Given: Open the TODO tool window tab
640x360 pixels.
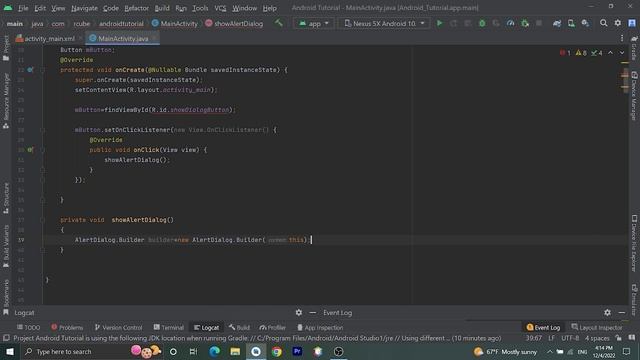Looking at the screenshot, I should [29, 327].
